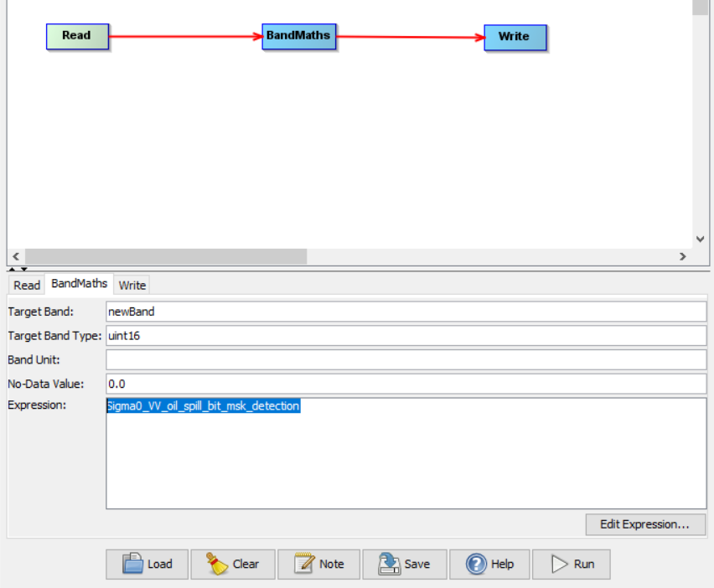This screenshot has width=714, height=588.
Task: Click inside the Expression text area
Action: tap(406, 461)
